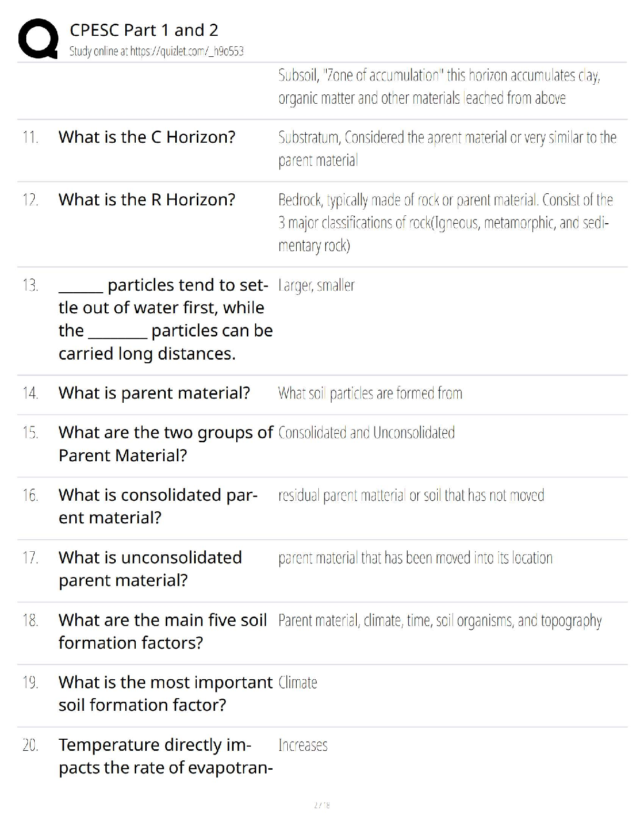Click the "What is unconsolidated parent material?" question
This screenshot has height=834, width=644.
(150, 569)
